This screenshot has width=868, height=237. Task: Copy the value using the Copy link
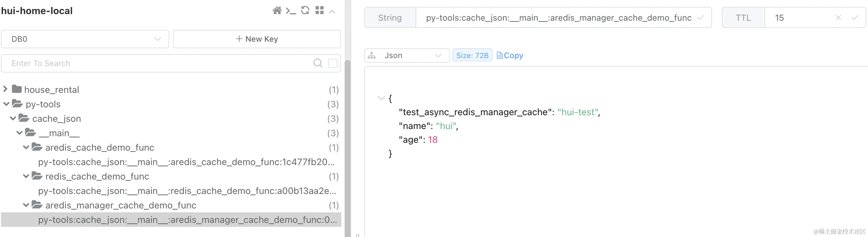510,55
